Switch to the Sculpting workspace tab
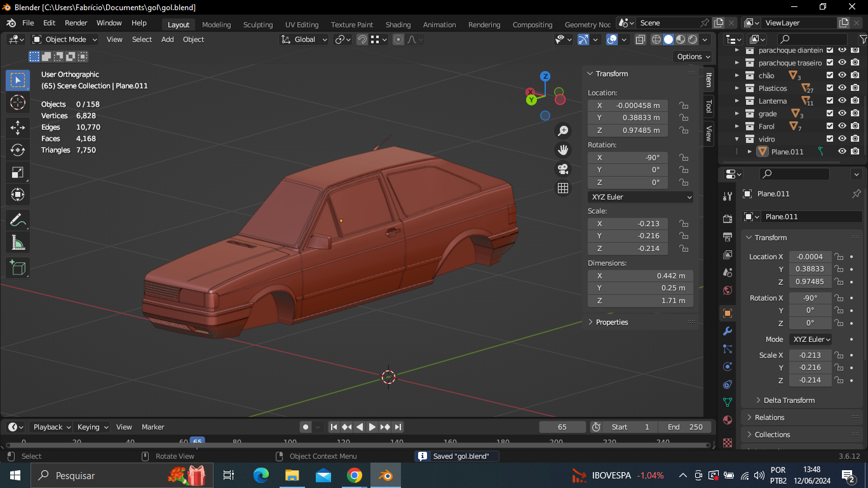 coord(257,25)
